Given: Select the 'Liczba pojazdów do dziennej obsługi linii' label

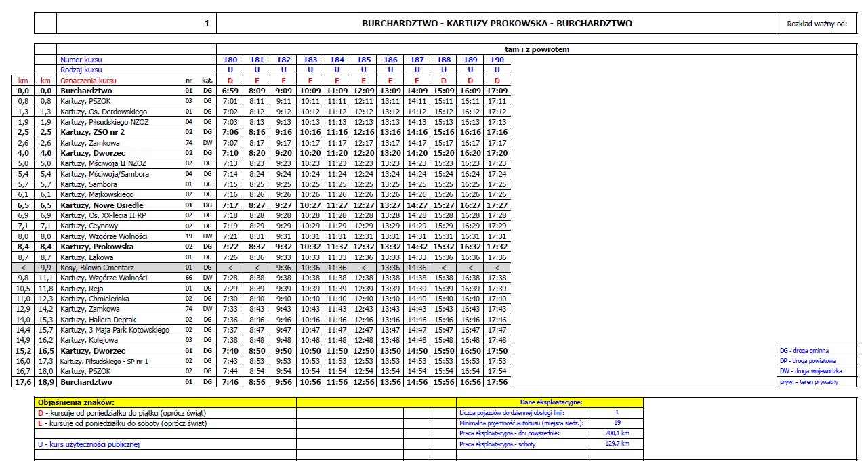Looking at the screenshot, I should (512, 412).
